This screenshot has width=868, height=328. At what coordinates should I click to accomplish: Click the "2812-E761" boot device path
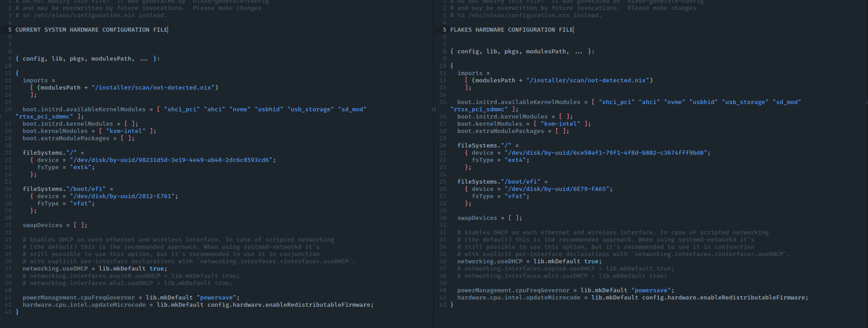coord(124,196)
